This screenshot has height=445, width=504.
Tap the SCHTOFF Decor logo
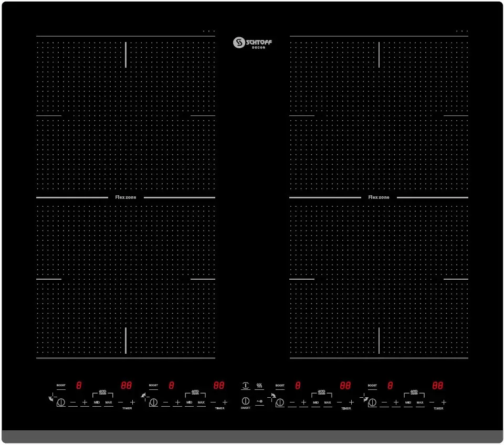tap(253, 44)
